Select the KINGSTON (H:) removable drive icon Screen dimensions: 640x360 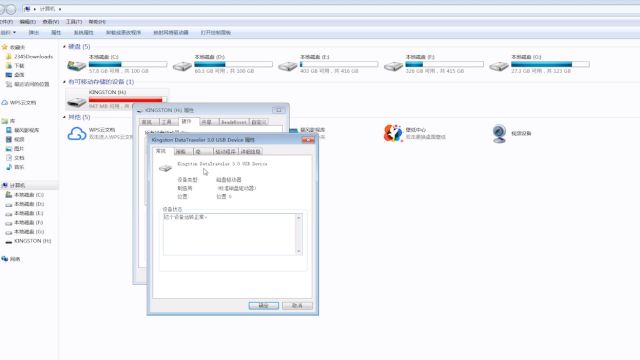[x=76, y=102]
